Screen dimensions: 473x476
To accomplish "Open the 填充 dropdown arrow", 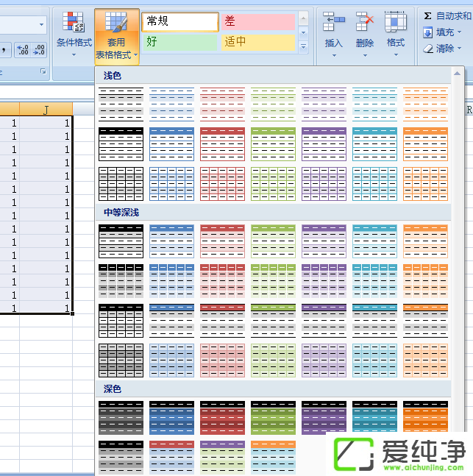I will coord(459,32).
